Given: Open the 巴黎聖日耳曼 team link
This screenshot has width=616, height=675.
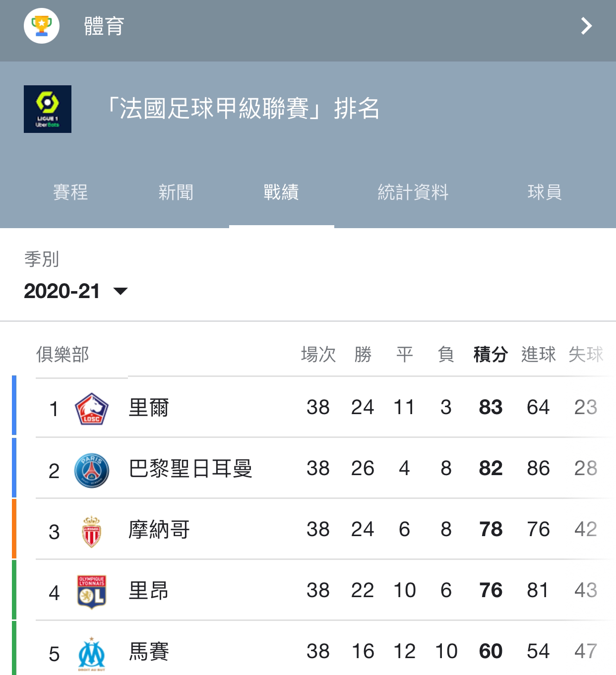Looking at the screenshot, I should (x=190, y=469).
